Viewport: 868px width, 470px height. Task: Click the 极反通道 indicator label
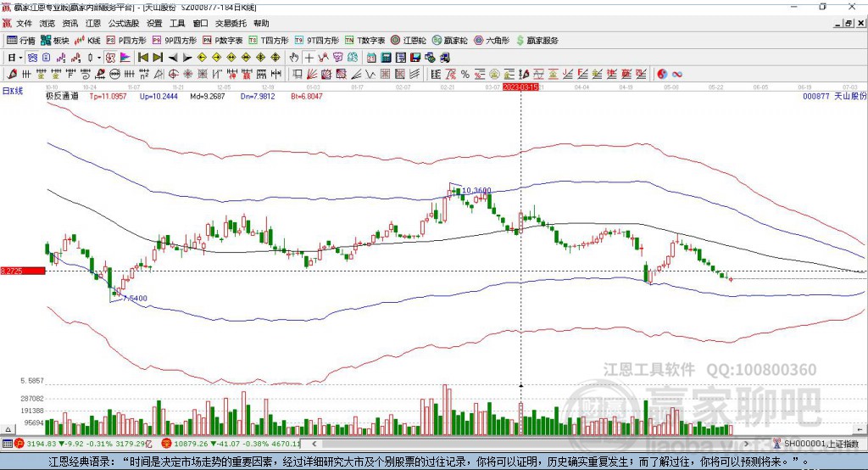(62, 96)
